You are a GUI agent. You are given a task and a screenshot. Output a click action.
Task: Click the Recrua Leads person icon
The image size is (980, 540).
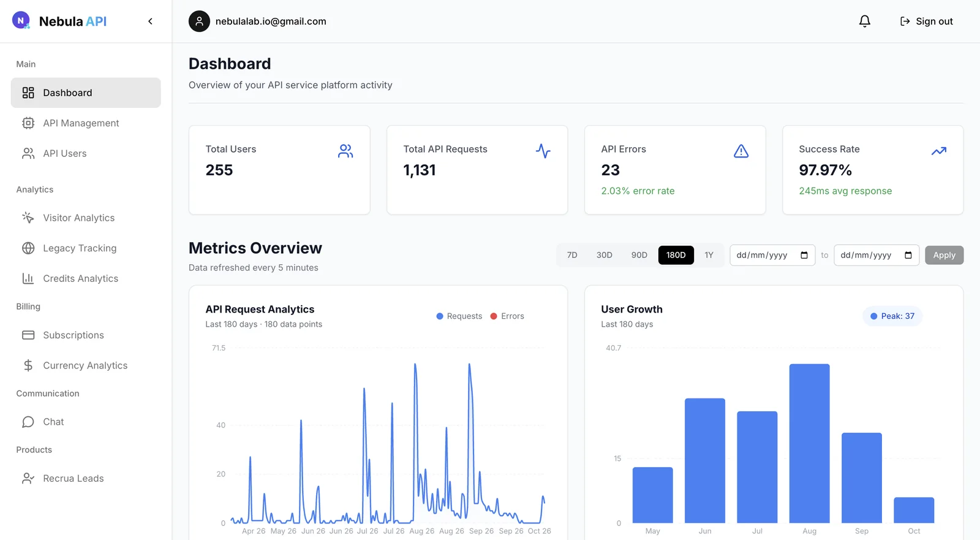click(28, 478)
